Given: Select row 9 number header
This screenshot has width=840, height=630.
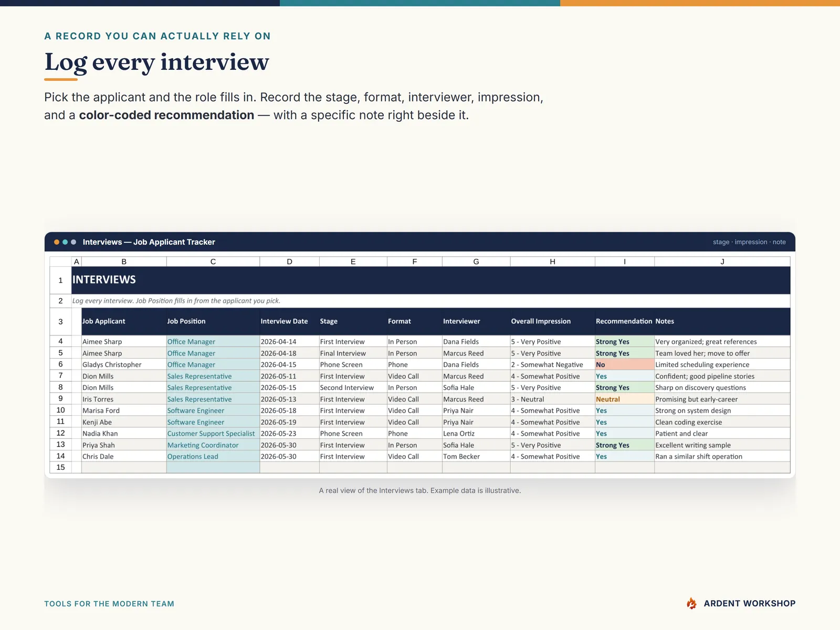Looking at the screenshot, I should [x=60, y=399].
